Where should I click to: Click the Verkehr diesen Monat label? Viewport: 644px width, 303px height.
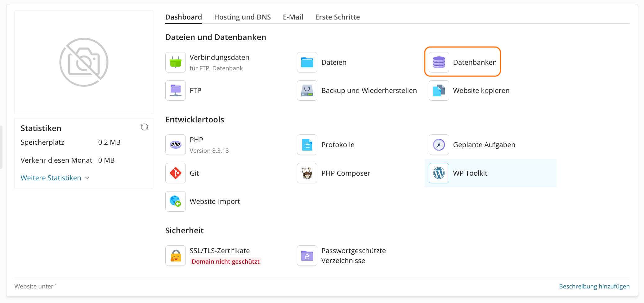56,160
